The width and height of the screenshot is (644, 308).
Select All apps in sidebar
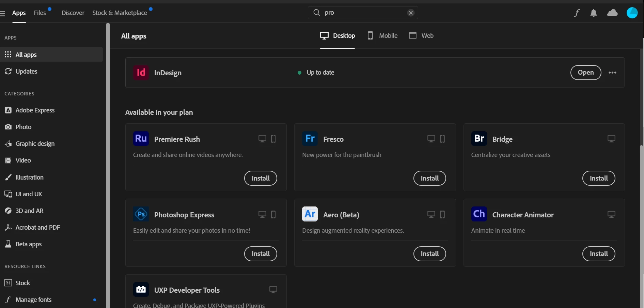[51, 55]
